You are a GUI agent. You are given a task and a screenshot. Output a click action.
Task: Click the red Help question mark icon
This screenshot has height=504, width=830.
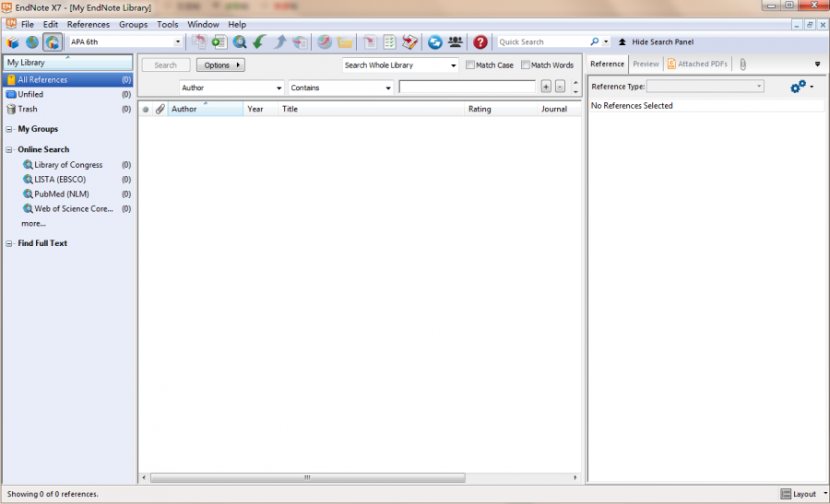click(480, 41)
